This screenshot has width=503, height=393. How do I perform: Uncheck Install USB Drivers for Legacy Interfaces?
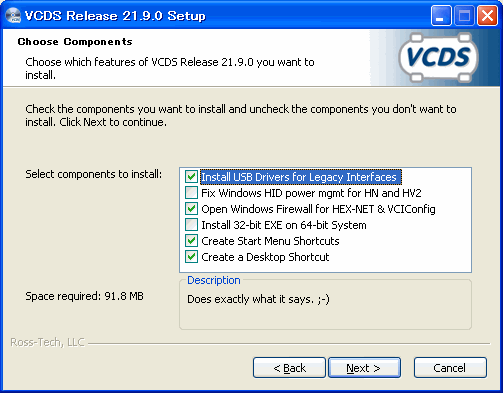point(191,177)
